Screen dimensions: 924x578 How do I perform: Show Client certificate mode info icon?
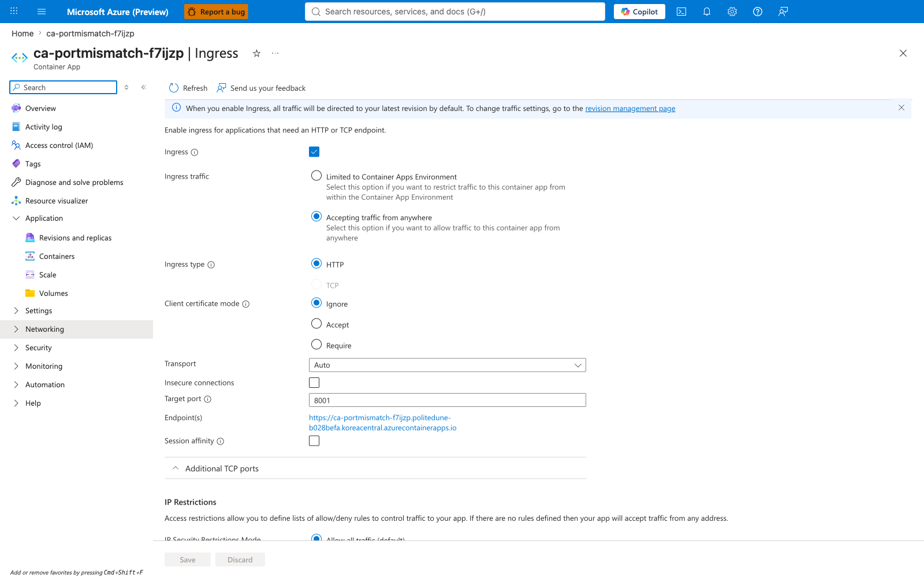pyautogui.click(x=246, y=304)
